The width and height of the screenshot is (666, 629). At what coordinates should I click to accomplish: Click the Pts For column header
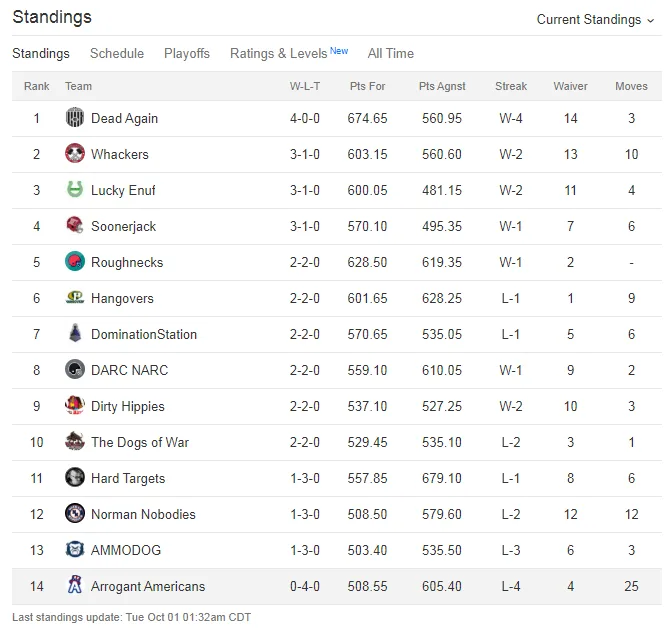[x=367, y=86]
